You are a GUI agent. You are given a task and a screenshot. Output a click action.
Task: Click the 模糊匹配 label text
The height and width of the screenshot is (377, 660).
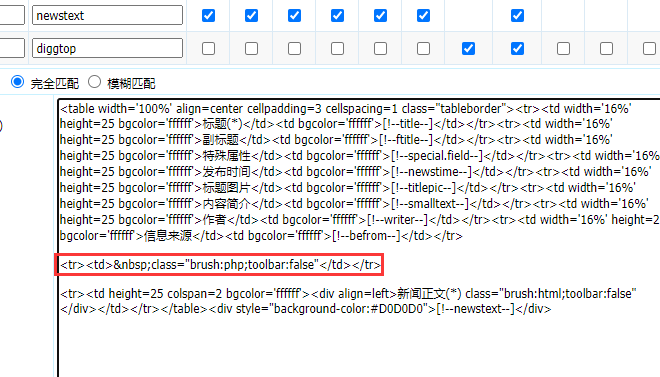click(131, 83)
